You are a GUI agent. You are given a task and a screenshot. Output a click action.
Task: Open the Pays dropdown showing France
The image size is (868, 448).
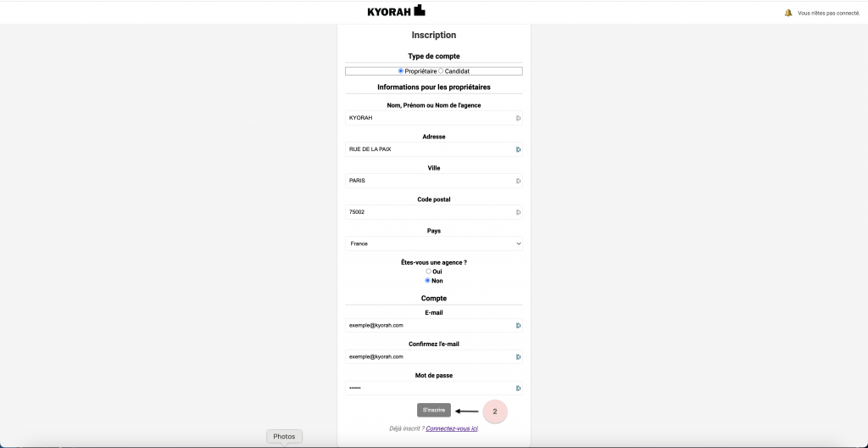point(433,244)
